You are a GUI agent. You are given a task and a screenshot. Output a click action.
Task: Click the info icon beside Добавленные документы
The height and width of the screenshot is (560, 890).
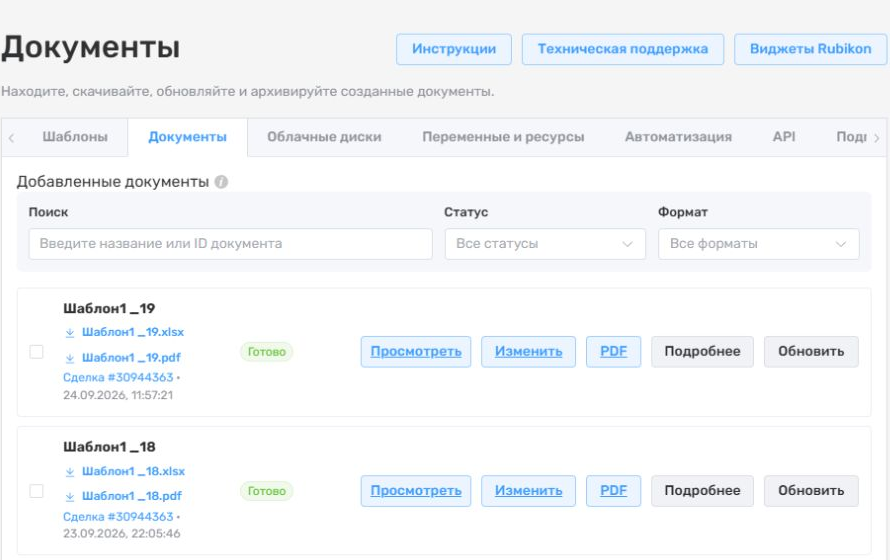tap(221, 182)
